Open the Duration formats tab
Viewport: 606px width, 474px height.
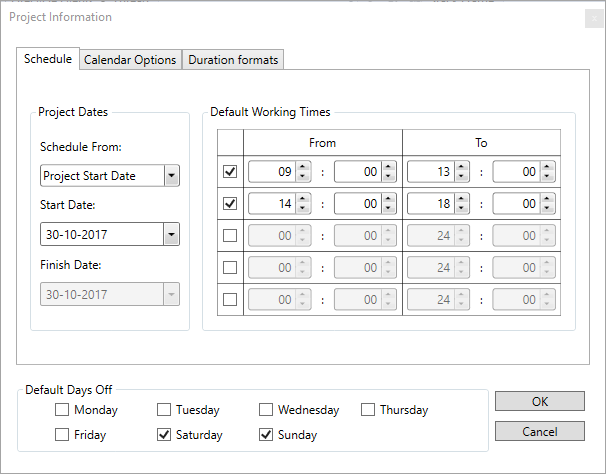pyautogui.click(x=234, y=60)
